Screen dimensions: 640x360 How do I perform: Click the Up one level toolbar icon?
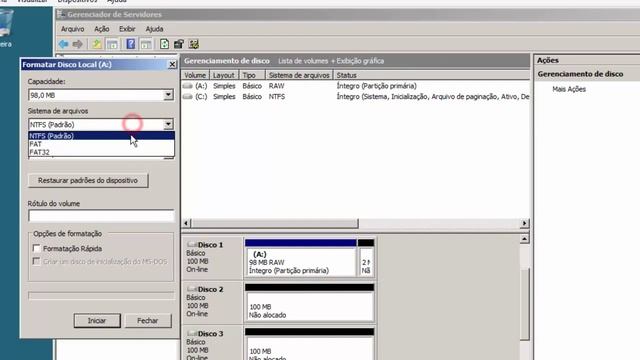tap(97, 44)
